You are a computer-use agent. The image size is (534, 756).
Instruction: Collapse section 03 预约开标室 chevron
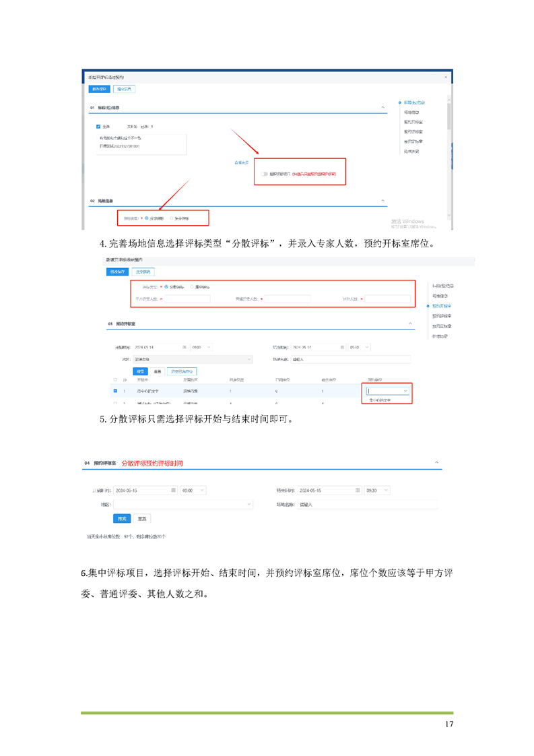click(x=411, y=323)
